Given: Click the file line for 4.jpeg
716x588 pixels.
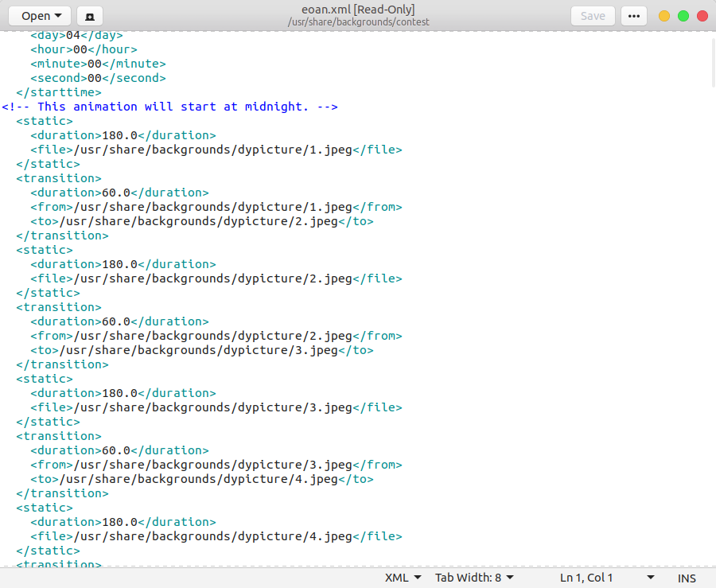Looking at the screenshot, I should [216, 536].
